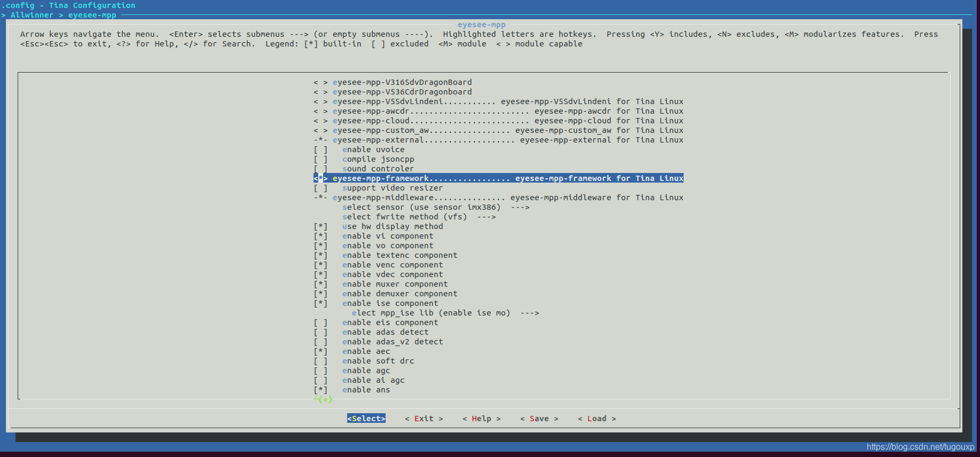Viewport: 980px width, 457px height.
Task: Toggle enable textenc component checkbox
Action: [320, 255]
